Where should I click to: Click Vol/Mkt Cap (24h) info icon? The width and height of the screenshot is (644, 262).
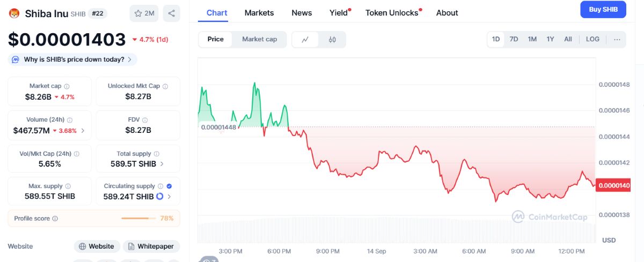coord(76,154)
